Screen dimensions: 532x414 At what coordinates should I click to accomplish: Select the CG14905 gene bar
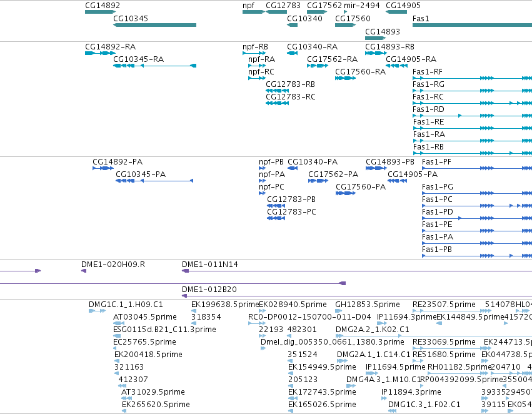[x=396, y=12]
